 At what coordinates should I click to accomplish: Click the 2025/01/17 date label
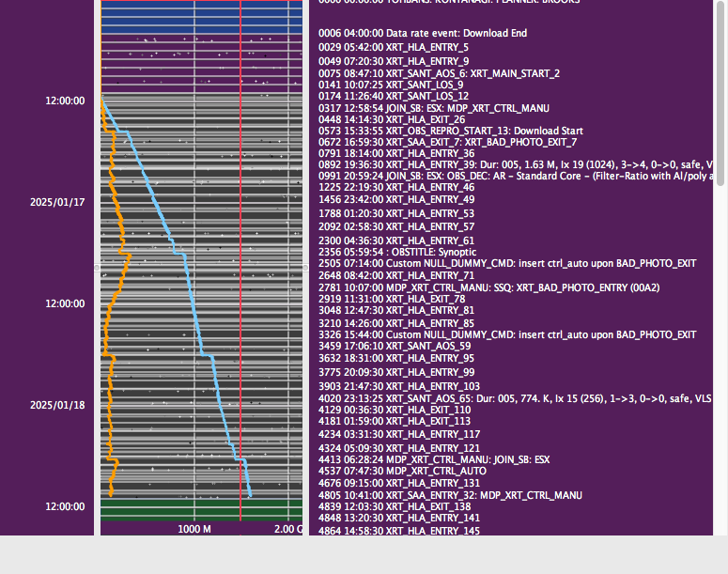[x=57, y=202]
